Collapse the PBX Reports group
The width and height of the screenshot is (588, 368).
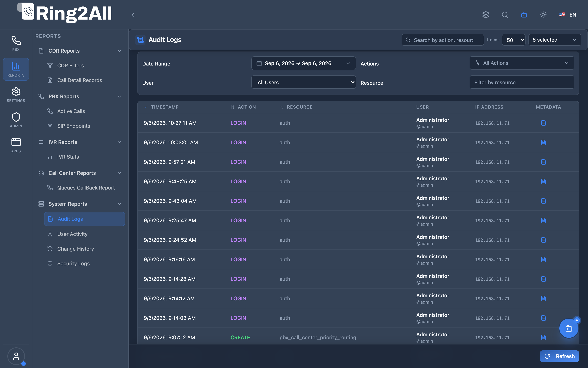[x=80, y=96]
